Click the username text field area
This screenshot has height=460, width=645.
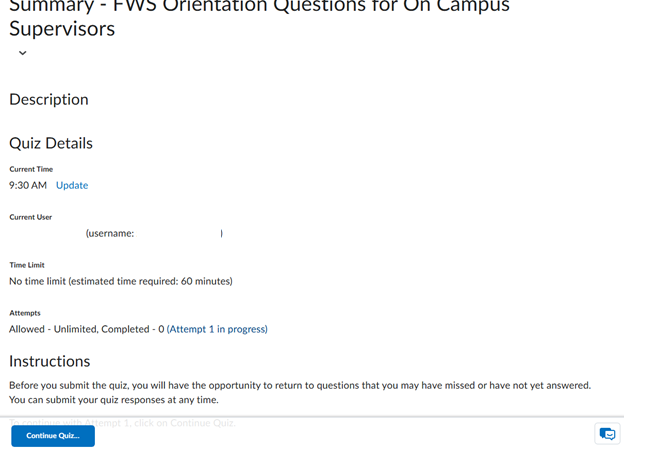(x=154, y=233)
